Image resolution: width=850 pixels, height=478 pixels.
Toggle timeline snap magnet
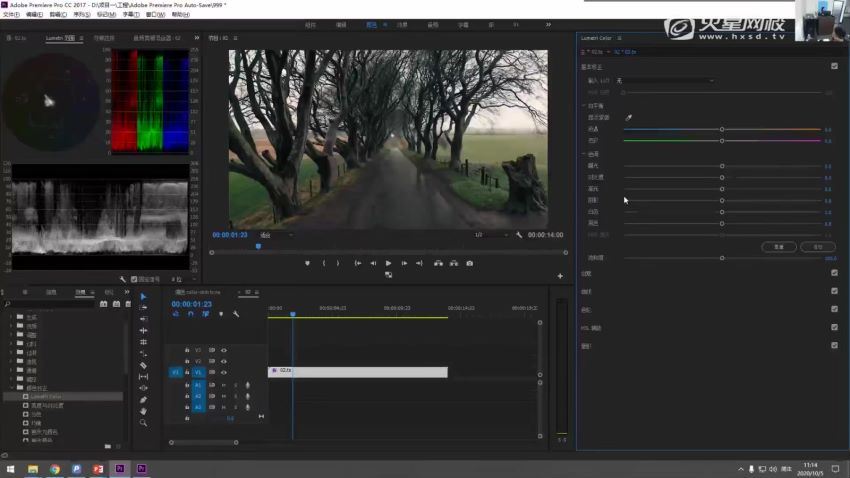tap(190, 314)
